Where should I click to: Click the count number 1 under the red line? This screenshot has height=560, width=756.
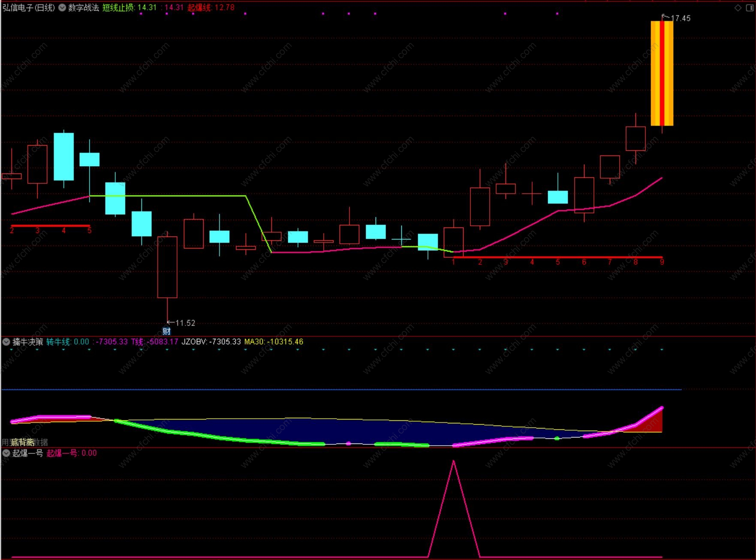click(x=453, y=262)
